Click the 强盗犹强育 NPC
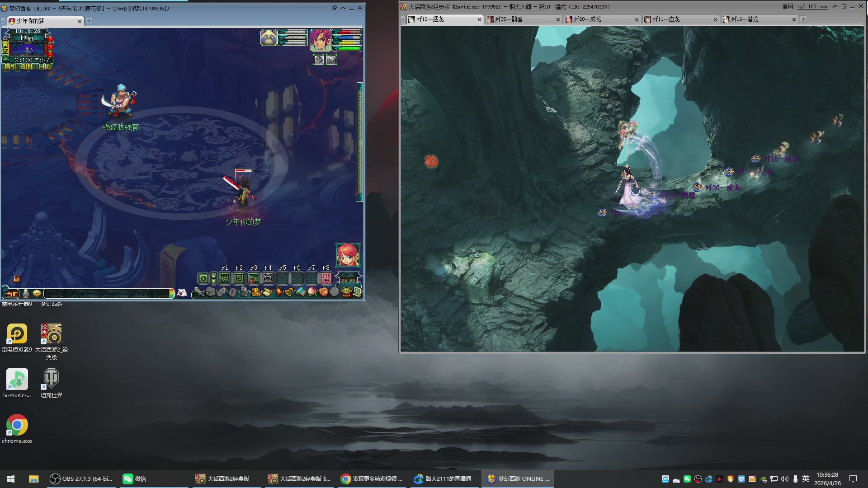Image resolution: width=868 pixels, height=488 pixels. point(120,101)
